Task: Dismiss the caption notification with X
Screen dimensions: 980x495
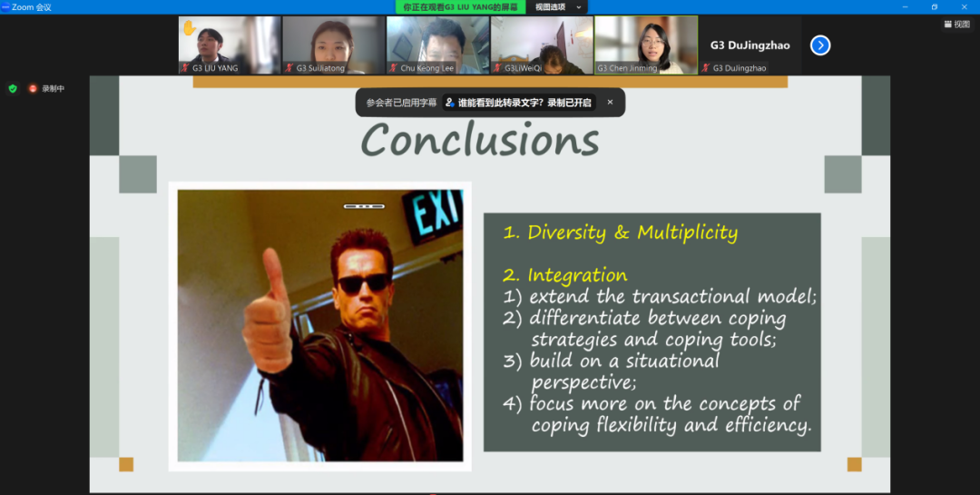Action: pyautogui.click(x=610, y=102)
